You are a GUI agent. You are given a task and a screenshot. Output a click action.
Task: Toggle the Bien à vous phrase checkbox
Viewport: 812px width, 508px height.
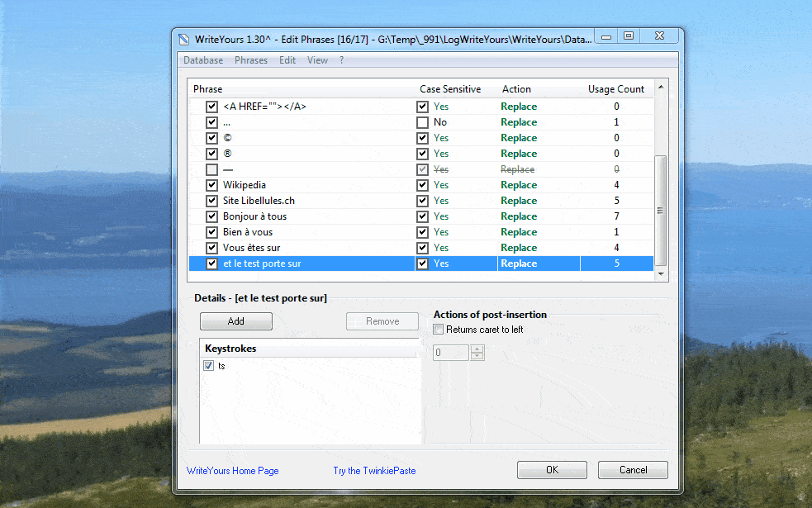click(x=211, y=232)
